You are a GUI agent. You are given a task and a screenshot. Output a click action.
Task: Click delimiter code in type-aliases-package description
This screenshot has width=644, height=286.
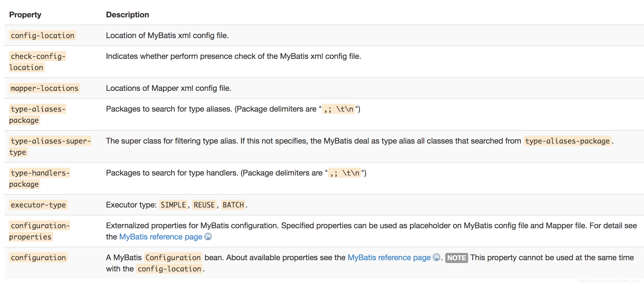coord(339,109)
